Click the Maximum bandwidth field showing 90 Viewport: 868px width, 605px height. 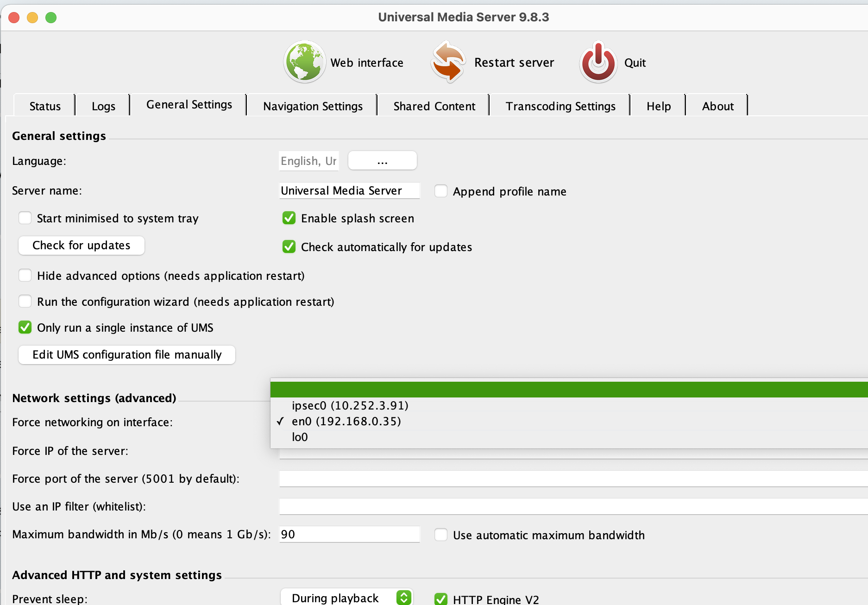click(x=349, y=534)
